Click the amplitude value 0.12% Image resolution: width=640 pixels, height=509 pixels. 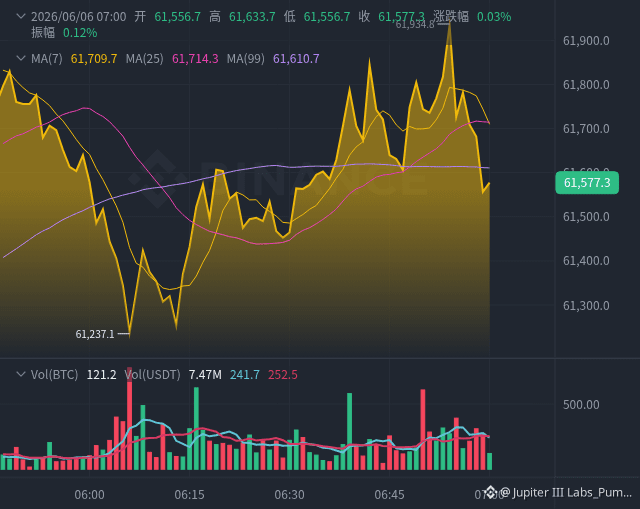(x=80, y=33)
